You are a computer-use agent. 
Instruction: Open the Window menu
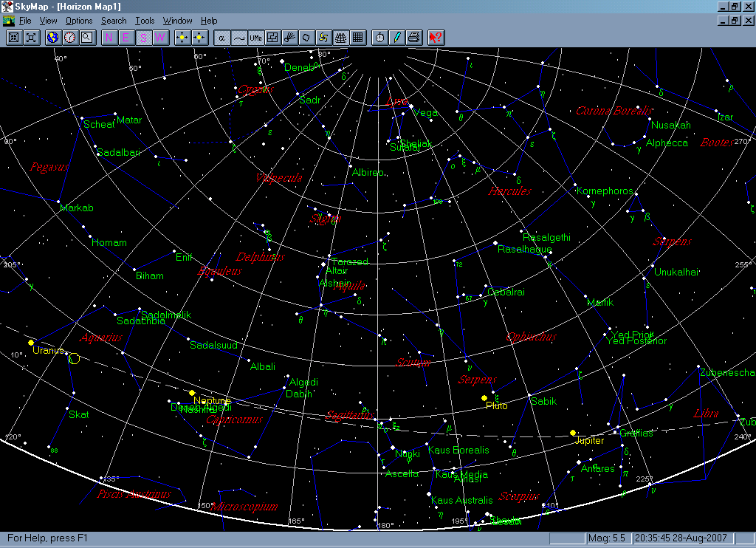(177, 21)
